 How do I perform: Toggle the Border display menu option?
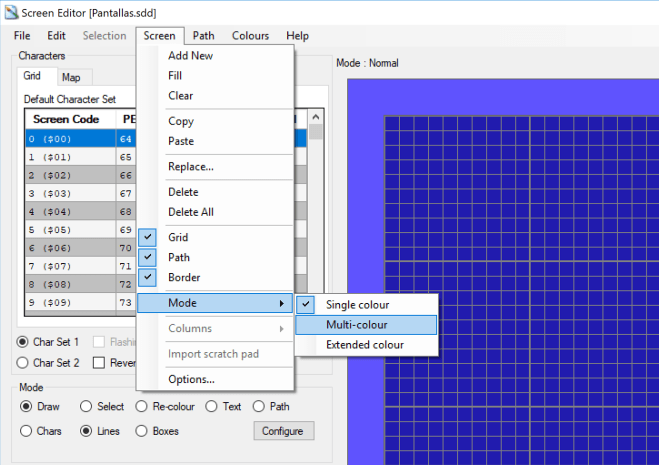tap(184, 278)
